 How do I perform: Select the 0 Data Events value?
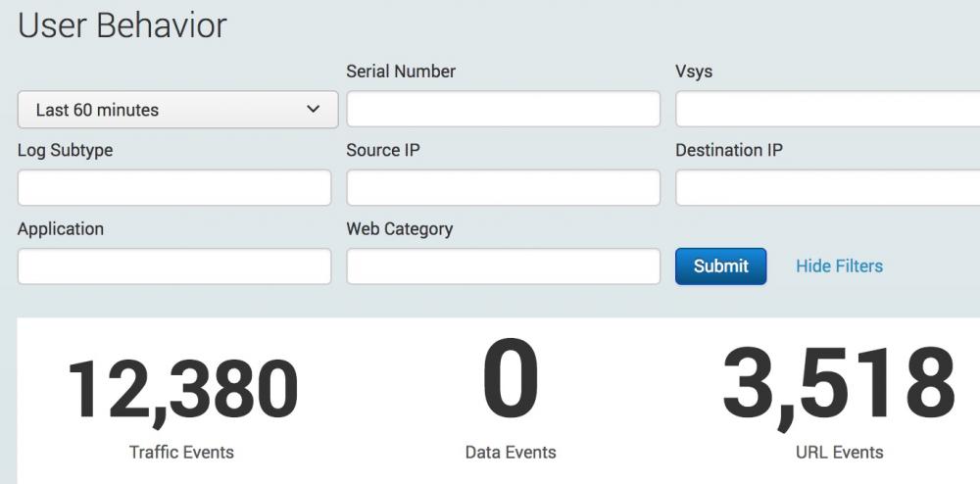click(511, 380)
